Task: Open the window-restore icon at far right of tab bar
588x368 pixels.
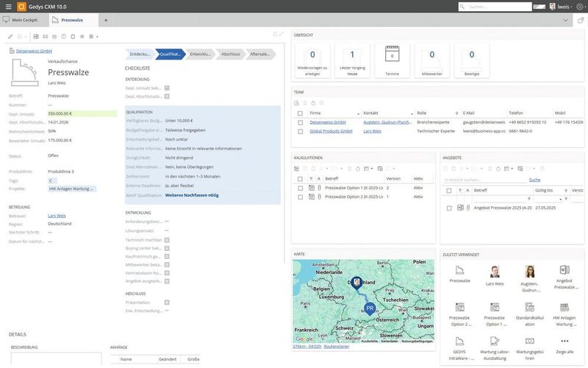Action: pos(581,21)
